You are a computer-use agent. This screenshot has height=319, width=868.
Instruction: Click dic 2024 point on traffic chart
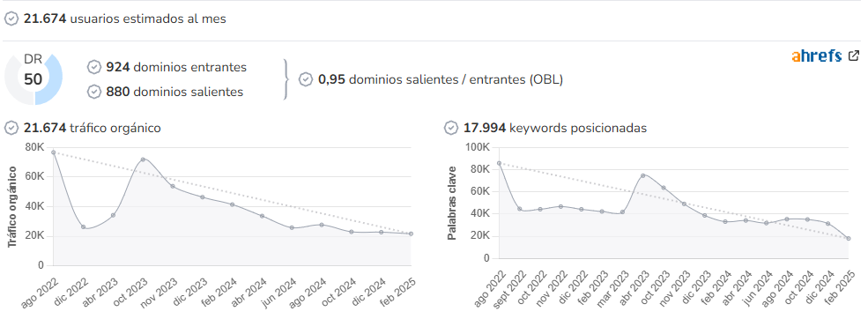pos(382,232)
